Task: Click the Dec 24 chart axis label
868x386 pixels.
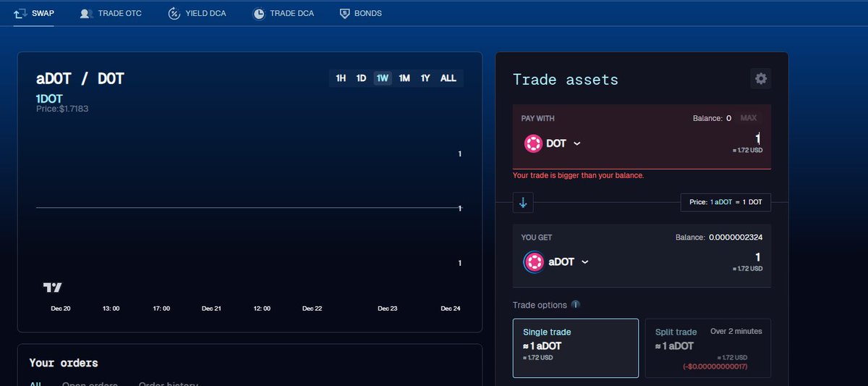Action: [451, 309]
